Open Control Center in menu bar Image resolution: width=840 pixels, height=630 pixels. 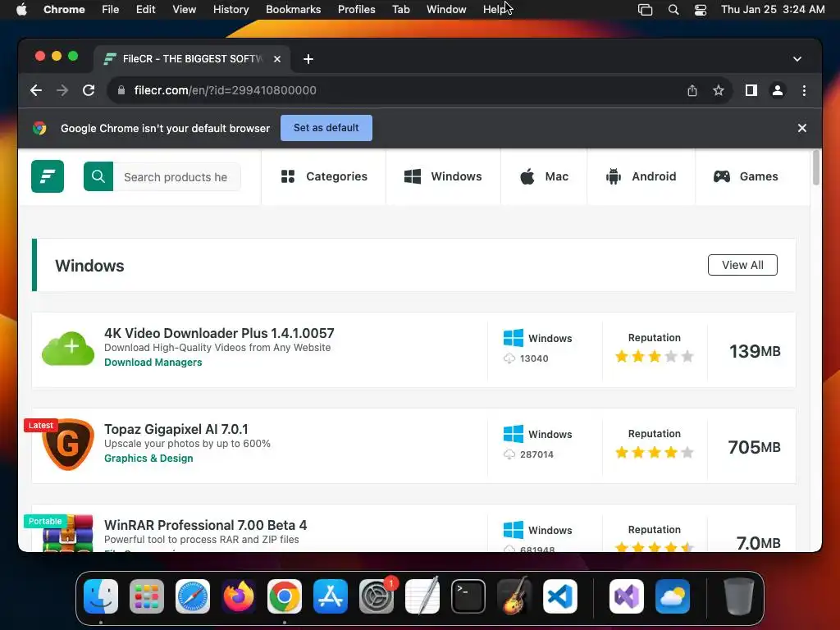(701, 10)
